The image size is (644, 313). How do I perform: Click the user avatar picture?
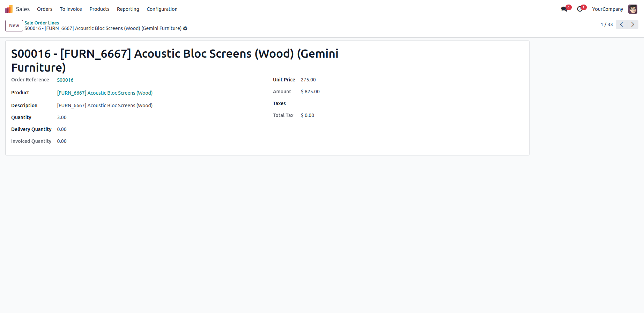(632, 9)
